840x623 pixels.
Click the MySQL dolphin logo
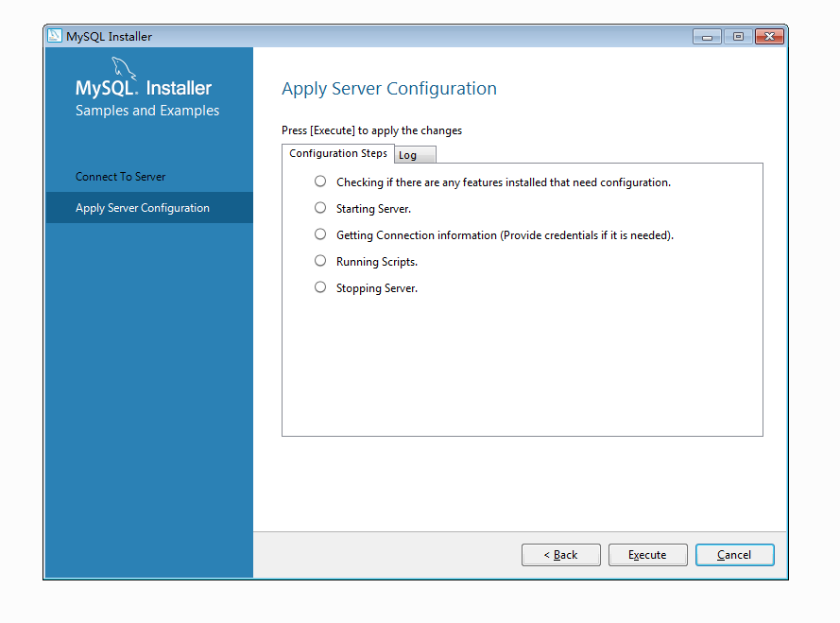[x=123, y=68]
